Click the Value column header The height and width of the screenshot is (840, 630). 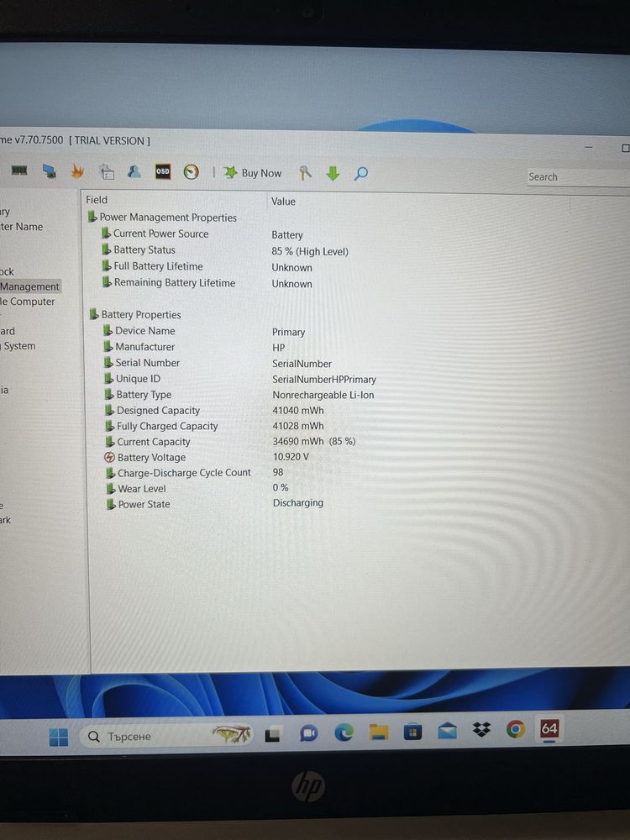tap(283, 202)
